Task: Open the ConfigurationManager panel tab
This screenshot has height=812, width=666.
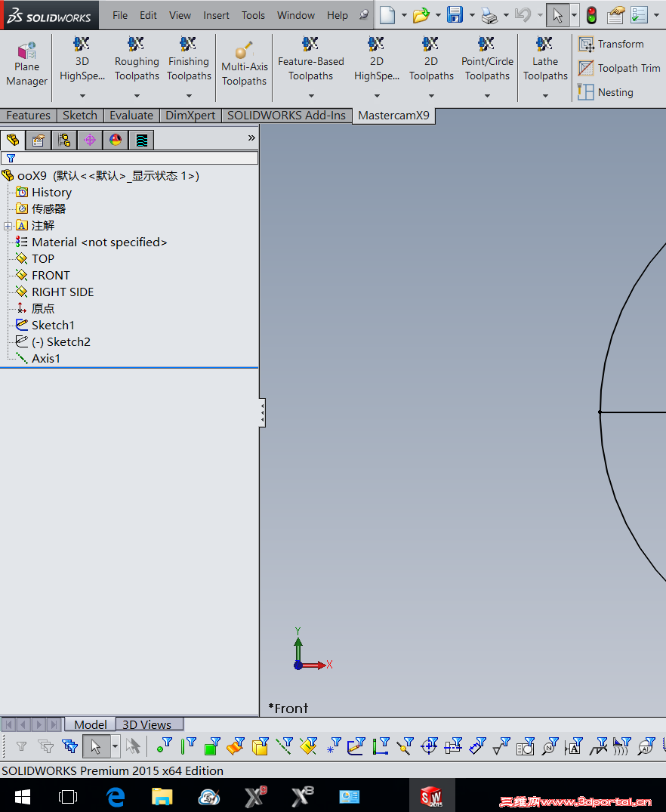Action: coord(64,140)
